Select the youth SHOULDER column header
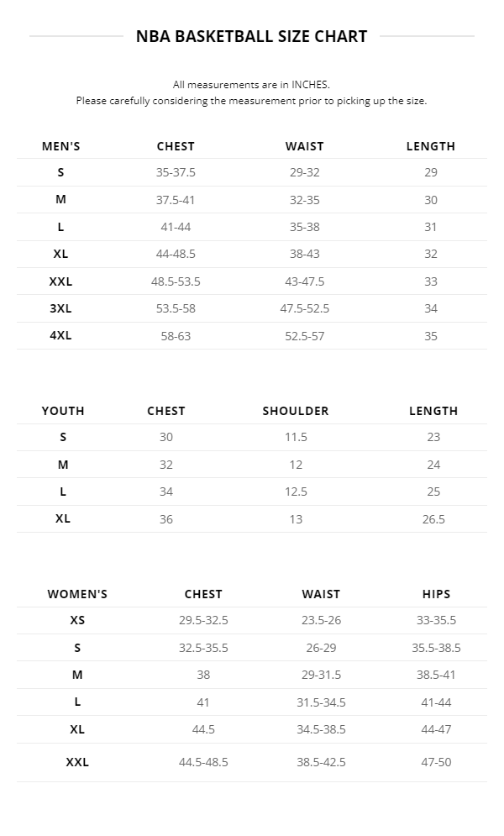504x836 pixels. [296, 411]
